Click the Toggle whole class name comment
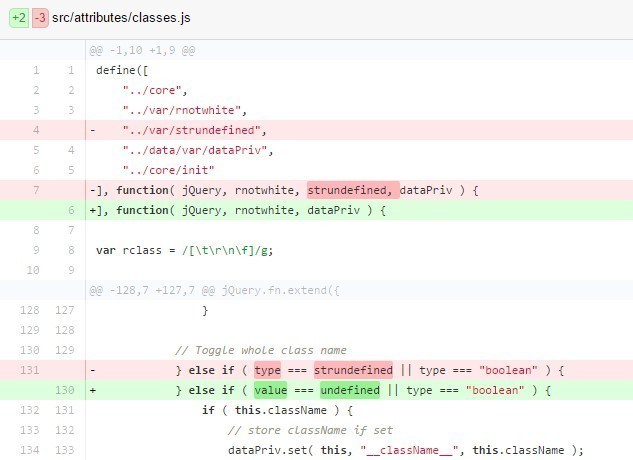The height and width of the screenshot is (460, 633). 261,350
